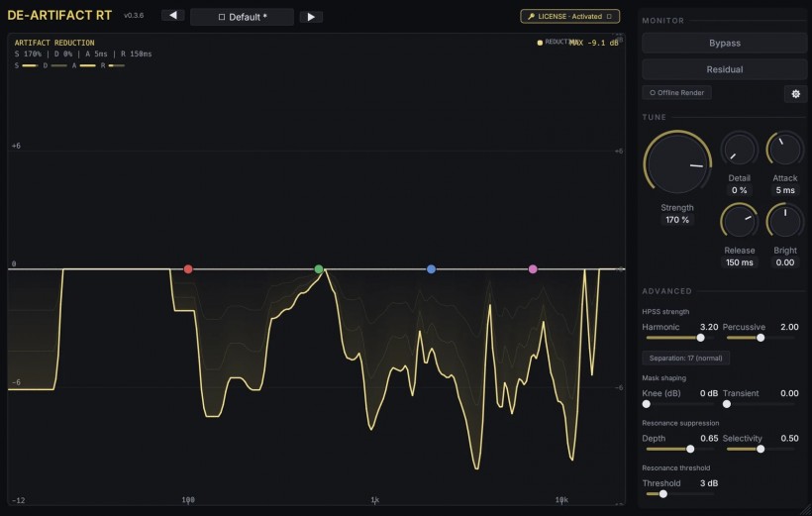Toggle Residual monitoring

click(725, 69)
